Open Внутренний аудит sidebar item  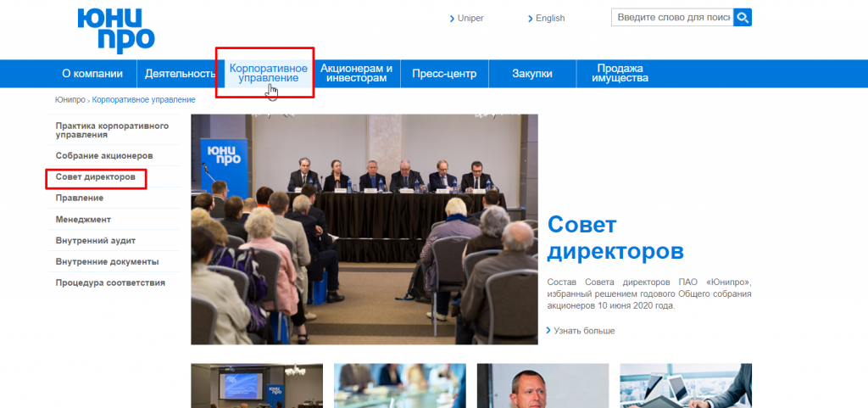click(x=95, y=240)
